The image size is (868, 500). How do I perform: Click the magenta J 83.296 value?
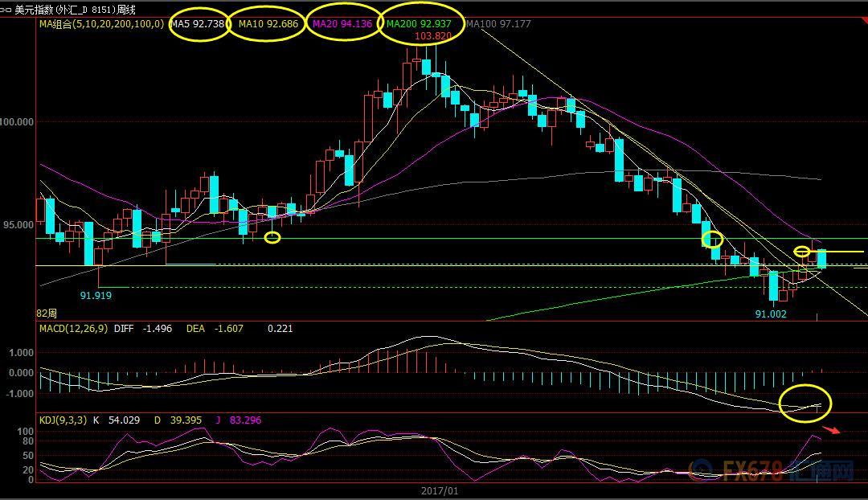[238, 420]
